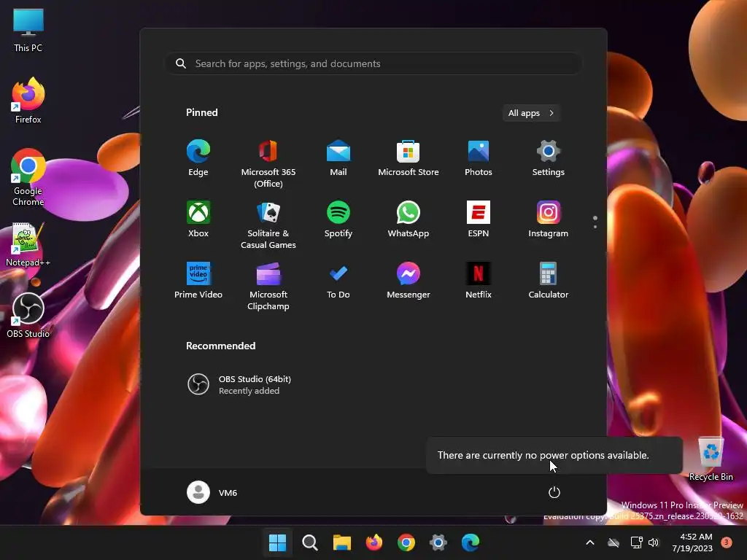The image size is (747, 560).
Task: Launch Netflix from pinned apps
Action: click(479, 281)
